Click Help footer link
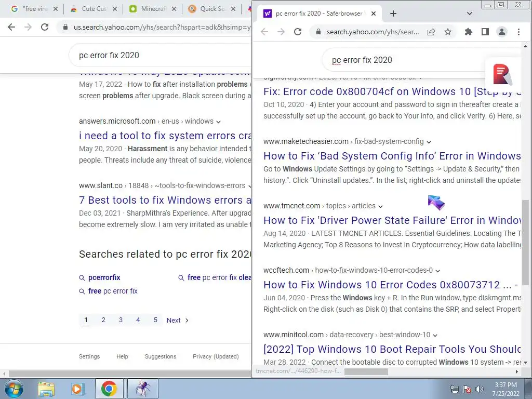The height and width of the screenshot is (399, 532). [x=122, y=356]
